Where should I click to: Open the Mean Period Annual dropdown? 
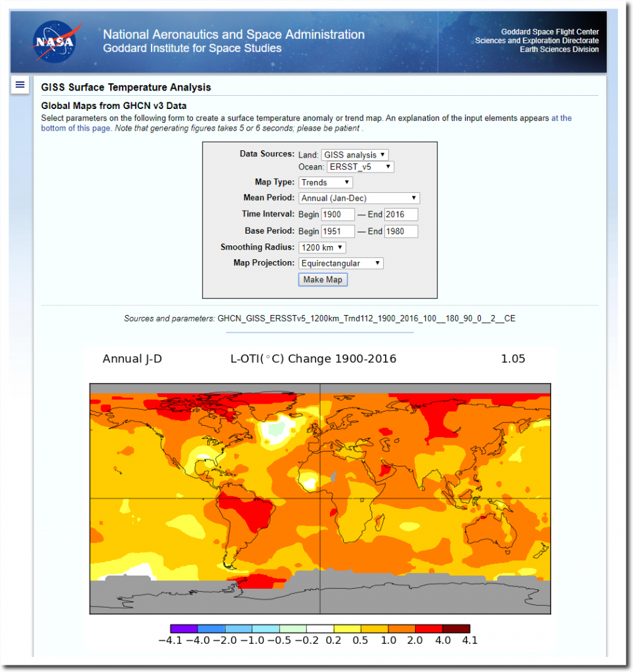pos(359,198)
